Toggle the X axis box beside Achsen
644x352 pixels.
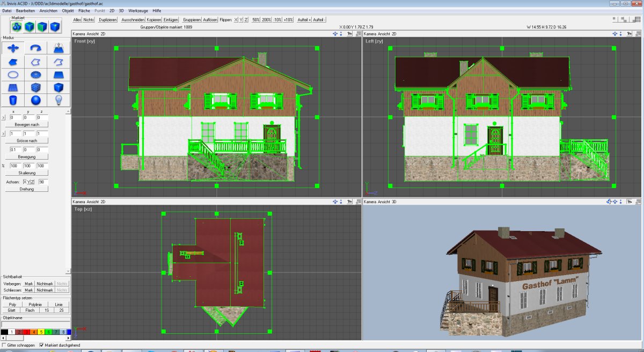pos(24,182)
